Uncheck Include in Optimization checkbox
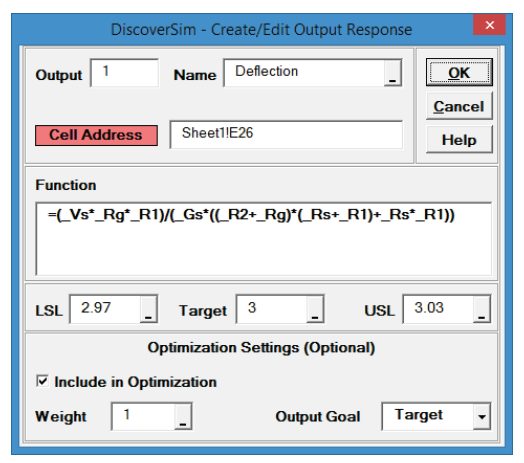 point(42,381)
